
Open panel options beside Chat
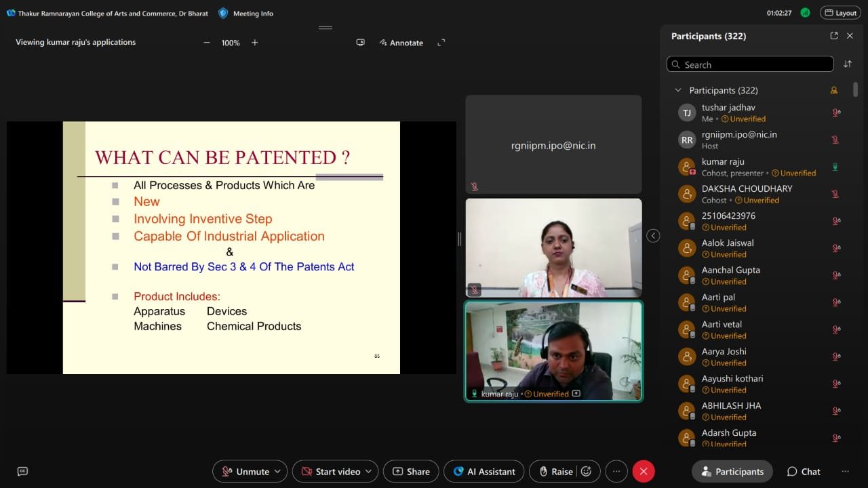pyautogui.click(x=845, y=472)
